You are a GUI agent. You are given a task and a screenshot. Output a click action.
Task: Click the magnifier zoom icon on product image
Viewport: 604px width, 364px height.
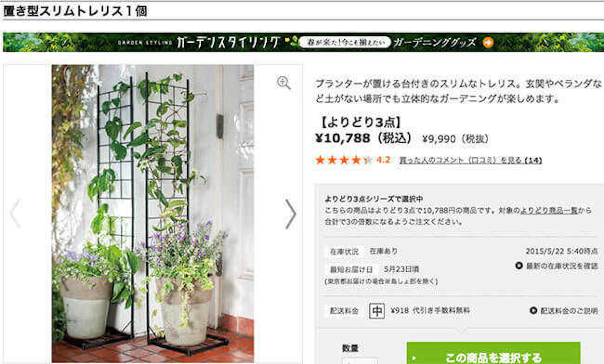(x=283, y=82)
